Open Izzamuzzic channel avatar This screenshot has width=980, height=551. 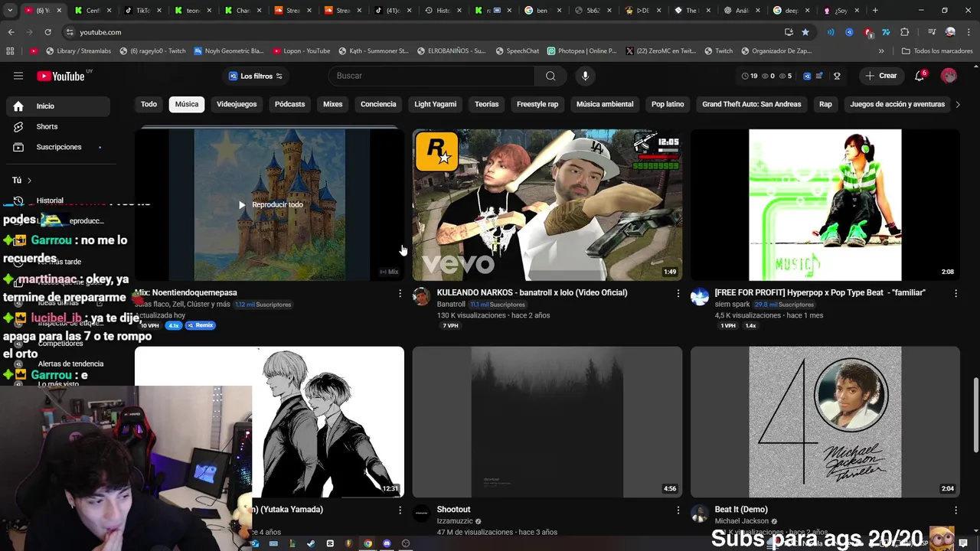pos(422,514)
